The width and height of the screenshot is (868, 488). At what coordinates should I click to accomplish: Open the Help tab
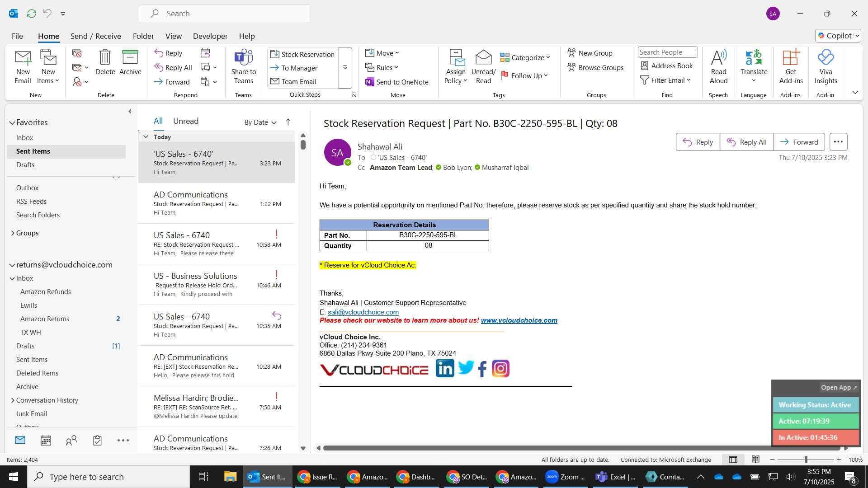click(x=247, y=36)
